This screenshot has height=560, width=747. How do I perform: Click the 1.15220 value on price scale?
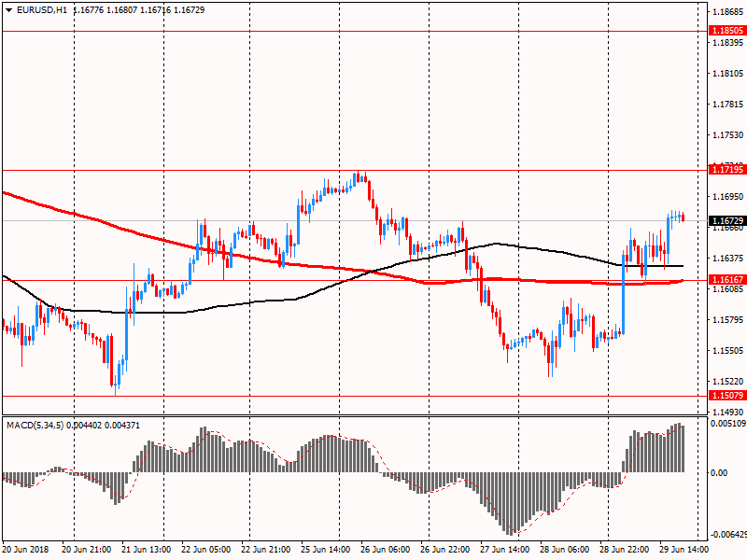[x=728, y=382]
